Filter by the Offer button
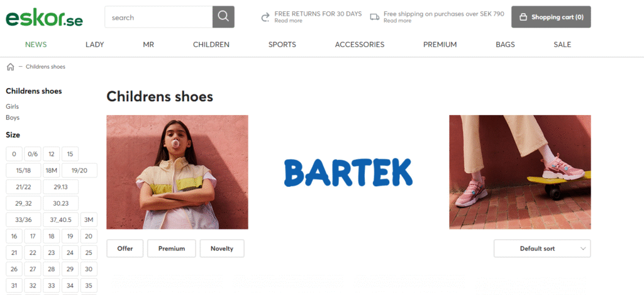The image size is (644, 295). (125, 248)
